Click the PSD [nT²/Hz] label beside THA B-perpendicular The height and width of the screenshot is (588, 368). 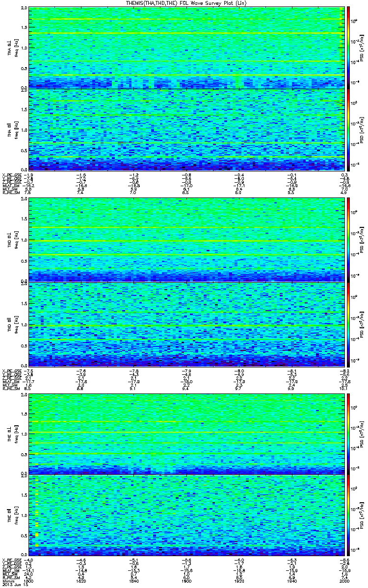[362, 48]
